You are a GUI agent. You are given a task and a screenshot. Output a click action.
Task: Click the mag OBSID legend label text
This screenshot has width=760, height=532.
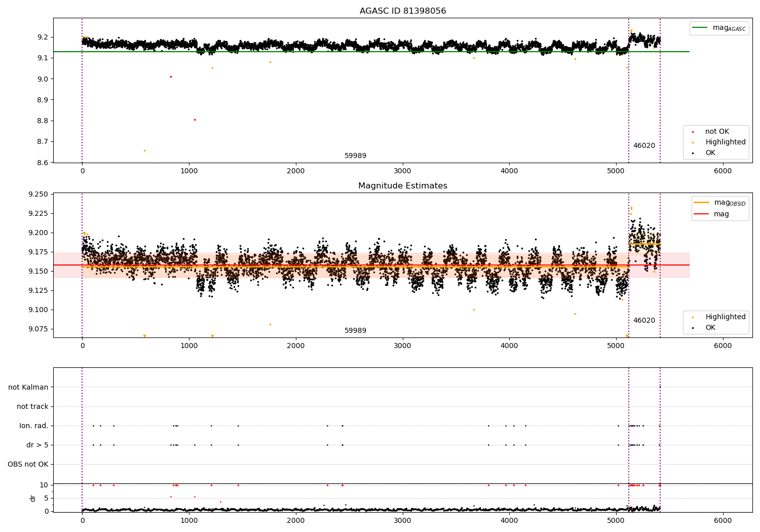(x=730, y=203)
